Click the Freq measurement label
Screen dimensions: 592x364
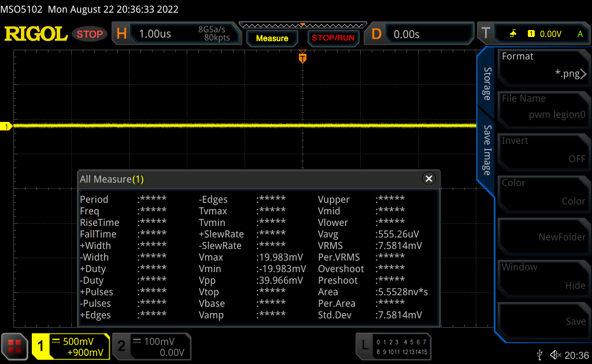coord(90,211)
